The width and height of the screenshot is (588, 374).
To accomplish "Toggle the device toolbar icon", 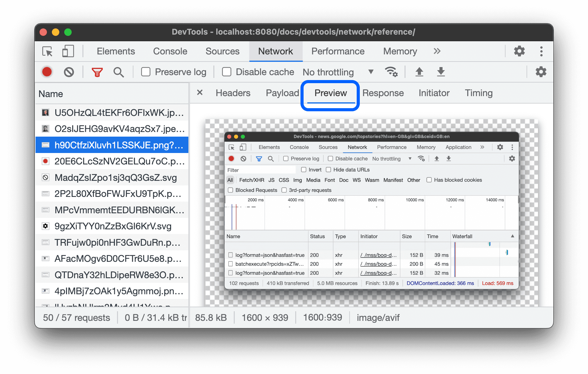I will 68,51.
